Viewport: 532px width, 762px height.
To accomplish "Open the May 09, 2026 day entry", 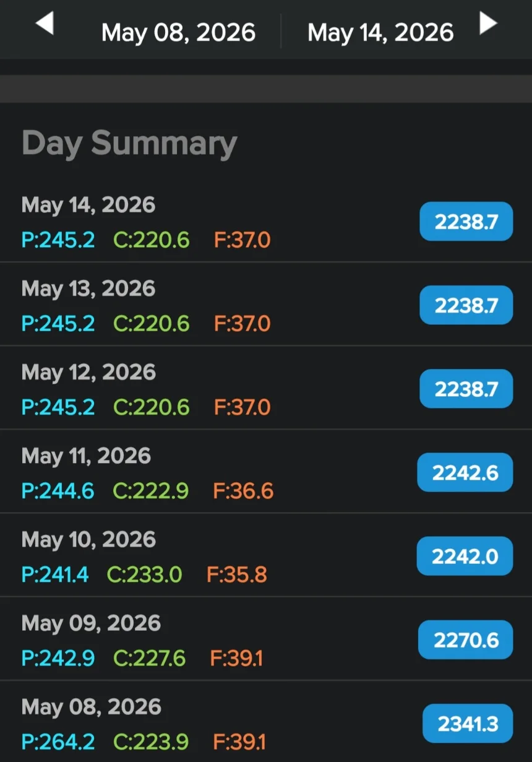I will point(266,638).
